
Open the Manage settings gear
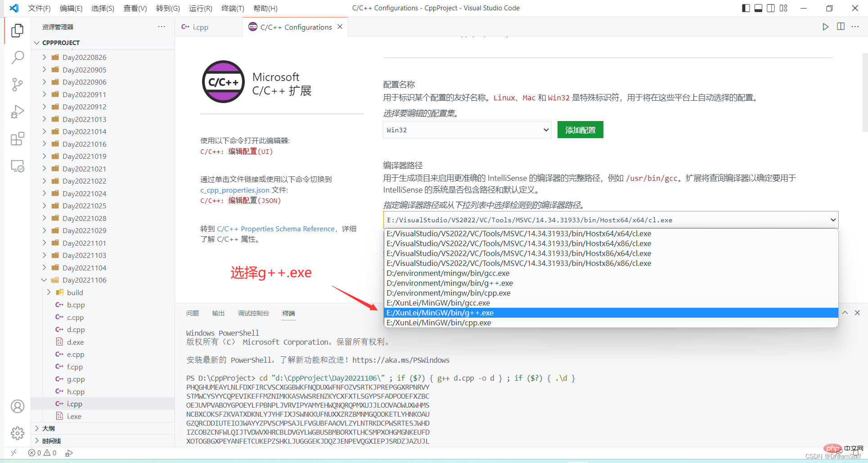point(17,433)
